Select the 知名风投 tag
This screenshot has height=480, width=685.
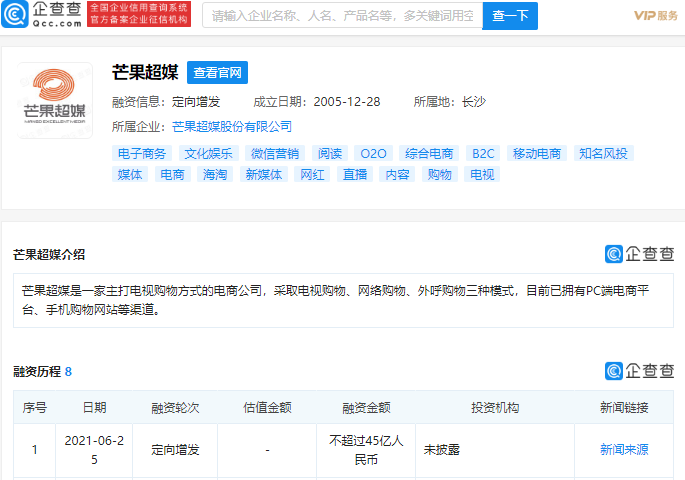603,153
